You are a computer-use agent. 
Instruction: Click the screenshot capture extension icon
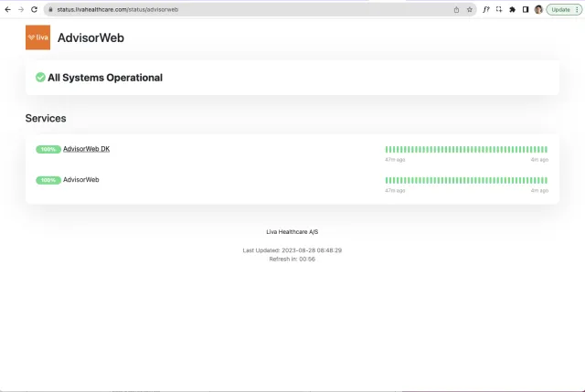point(499,9)
